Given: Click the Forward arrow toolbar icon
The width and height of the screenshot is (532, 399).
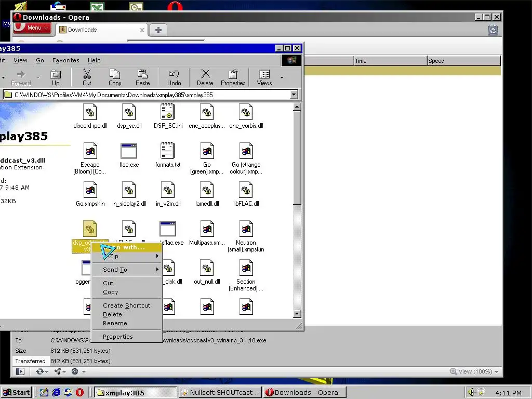Looking at the screenshot, I should pyautogui.click(x=21, y=77).
